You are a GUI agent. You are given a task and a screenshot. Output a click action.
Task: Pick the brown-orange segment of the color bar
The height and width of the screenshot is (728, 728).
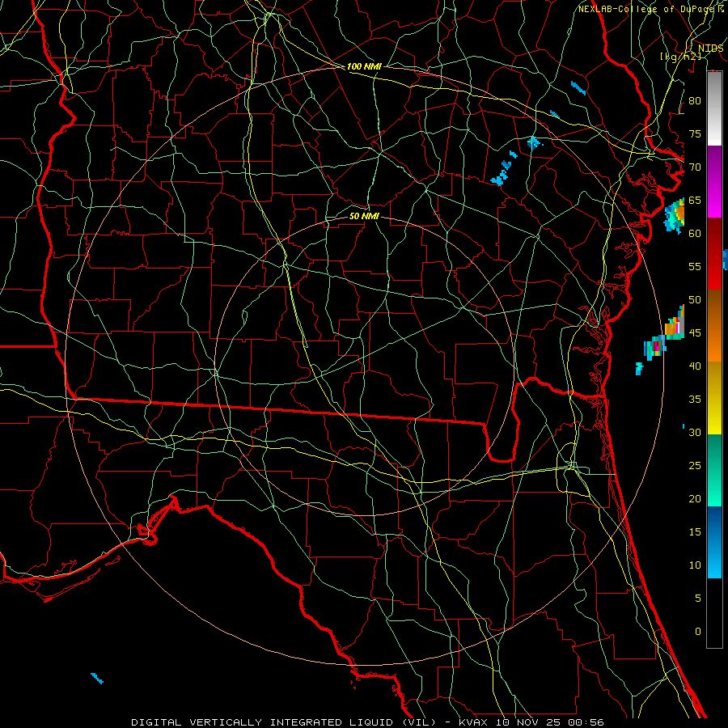714,325
